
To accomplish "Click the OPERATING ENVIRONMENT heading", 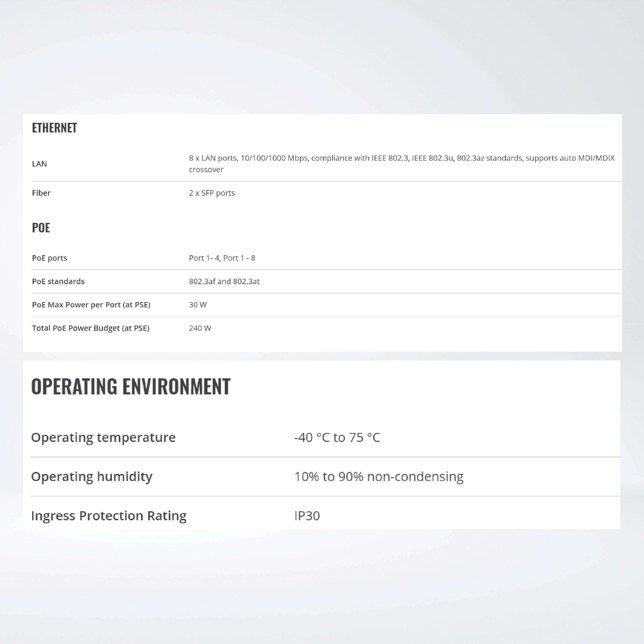I will 131,387.
